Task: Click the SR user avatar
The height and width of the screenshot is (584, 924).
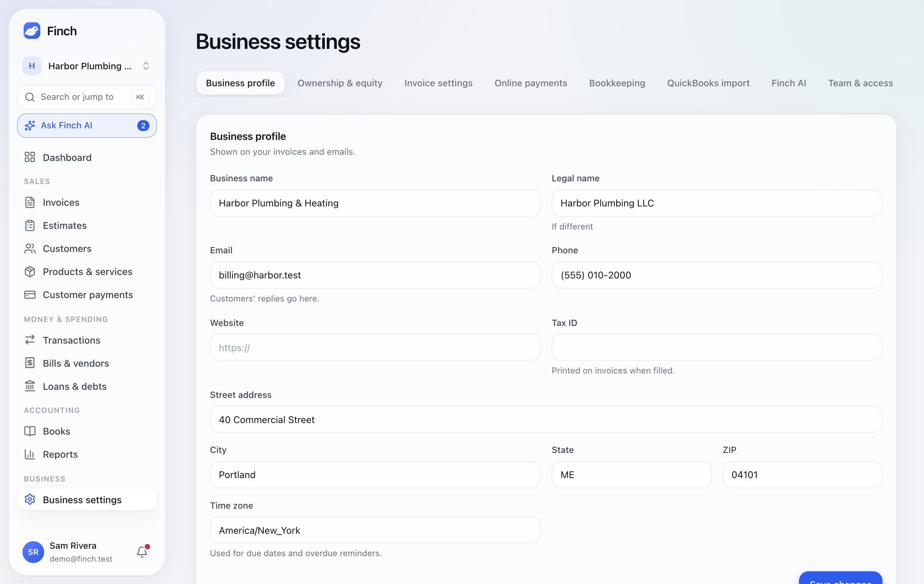Action: pyautogui.click(x=33, y=552)
